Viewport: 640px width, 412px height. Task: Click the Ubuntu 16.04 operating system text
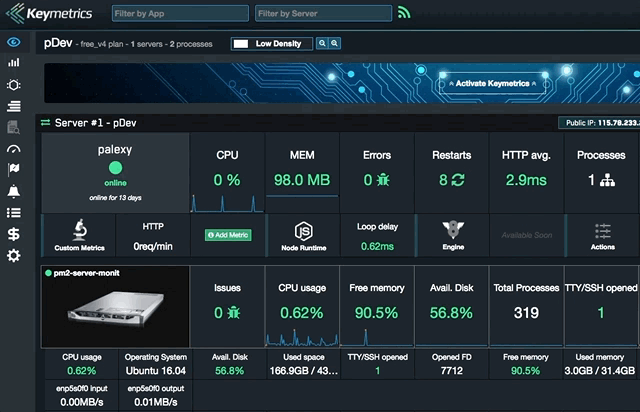point(156,371)
